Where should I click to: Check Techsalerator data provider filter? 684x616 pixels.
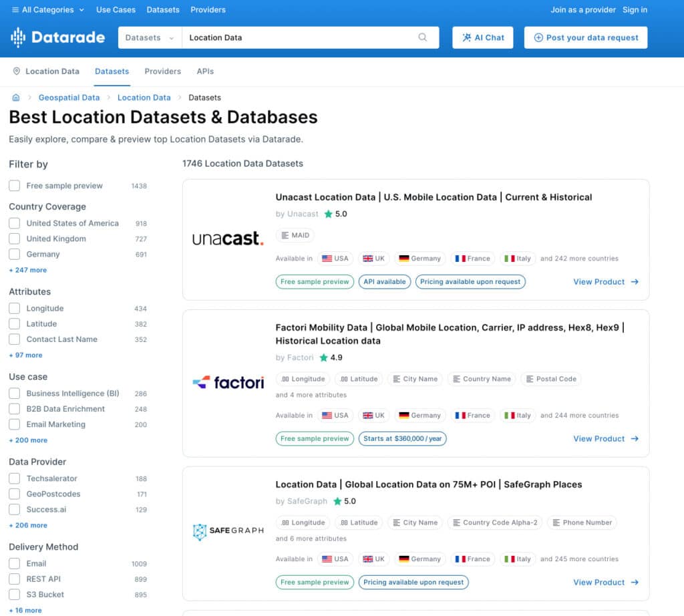pyautogui.click(x=15, y=478)
